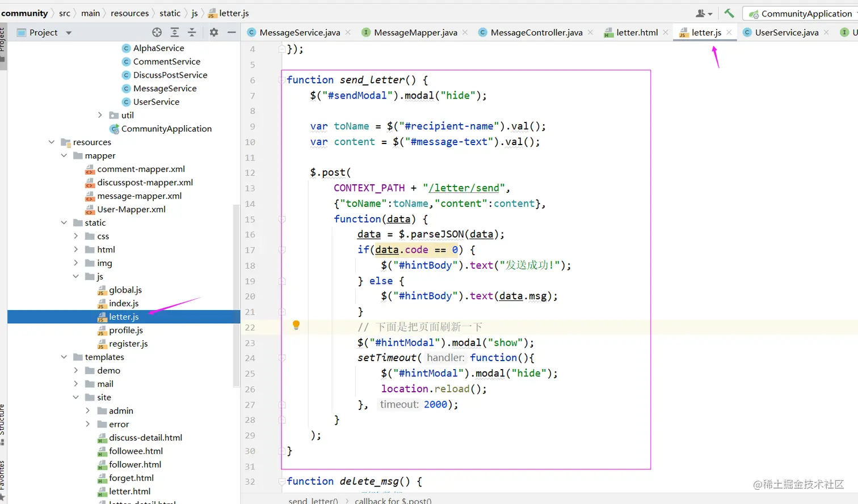Image resolution: width=858 pixels, height=504 pixels.
Task: Open the user account icon dropdown
Action: (x=704, y=13)
